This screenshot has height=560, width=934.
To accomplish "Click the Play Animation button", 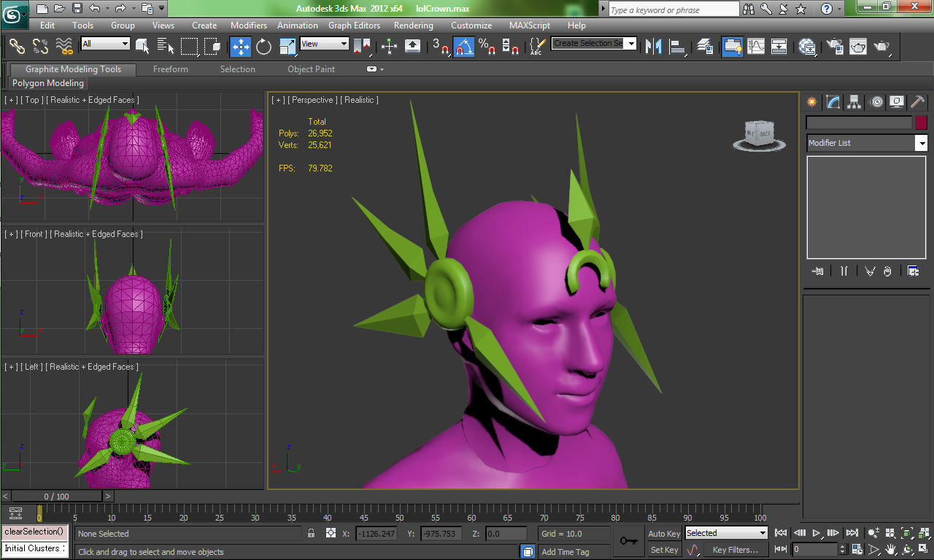I will (817, 533).
